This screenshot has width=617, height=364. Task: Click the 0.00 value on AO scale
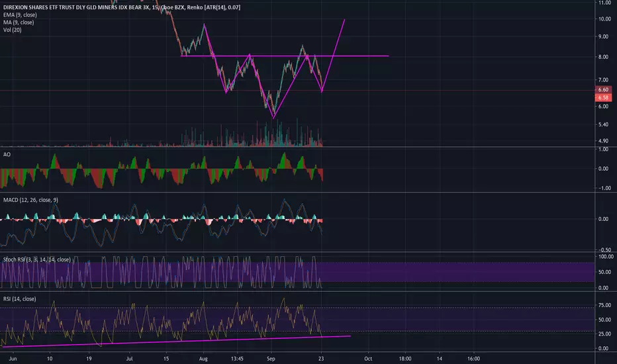click(x=603, y=169)
